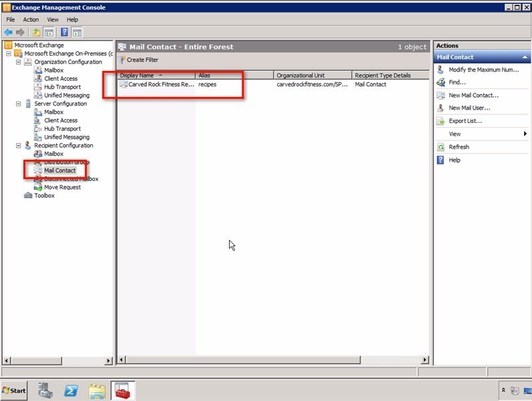Click the Forward arrow toolbar icon
532x401 pixels.
click(20, 33)
